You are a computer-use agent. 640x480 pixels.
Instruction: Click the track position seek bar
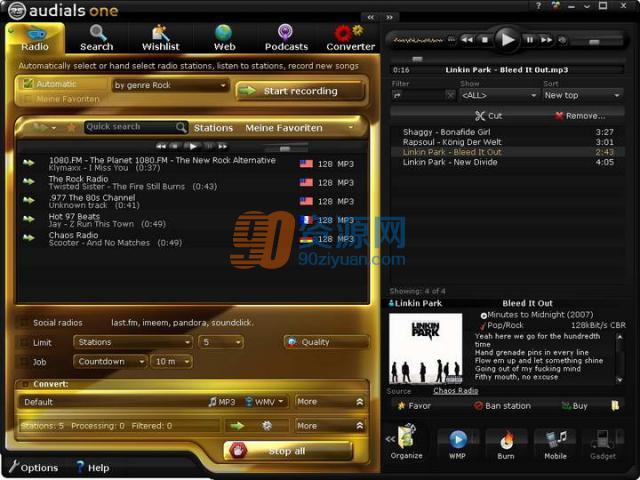tap(507, 60)
